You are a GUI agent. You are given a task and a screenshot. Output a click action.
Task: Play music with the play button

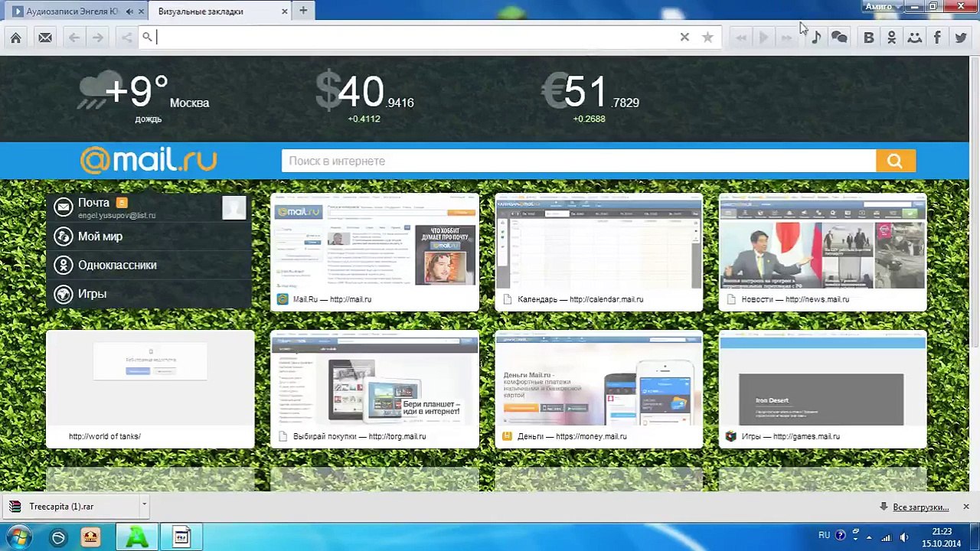763,37
